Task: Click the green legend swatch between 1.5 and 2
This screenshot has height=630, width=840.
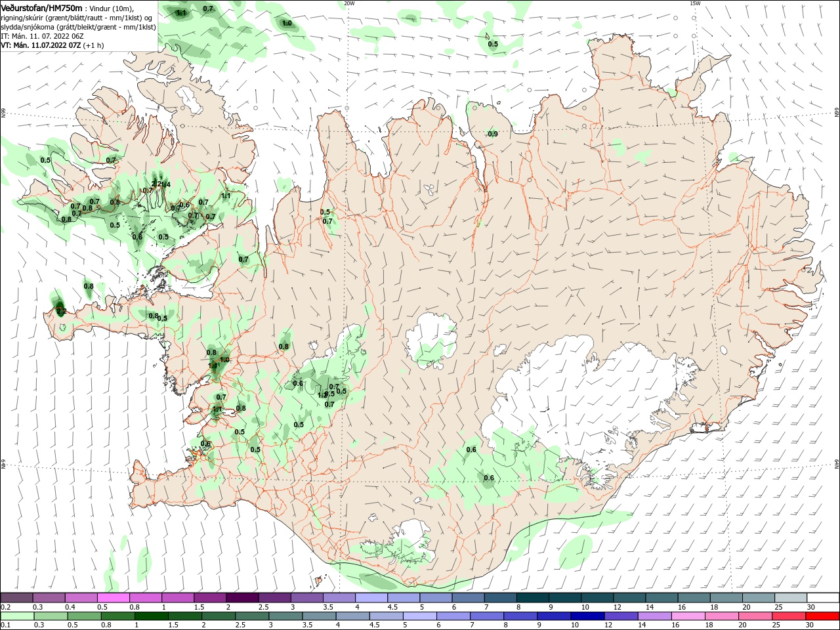Action: point(186,616)
